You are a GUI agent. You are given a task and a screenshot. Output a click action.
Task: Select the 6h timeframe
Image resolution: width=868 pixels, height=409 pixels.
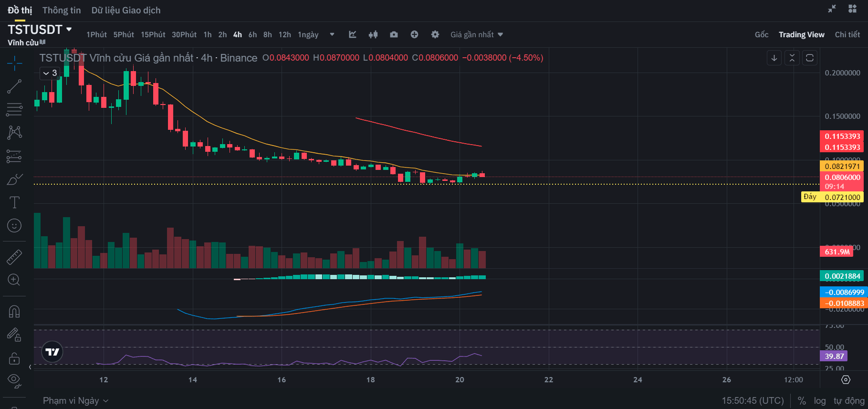[252, 34]
